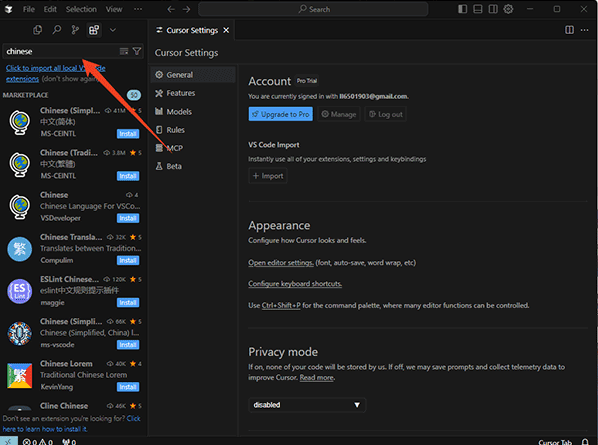598x445 pixels.
Task: Expand the sidebar views chevron
Action: (113, 30)
